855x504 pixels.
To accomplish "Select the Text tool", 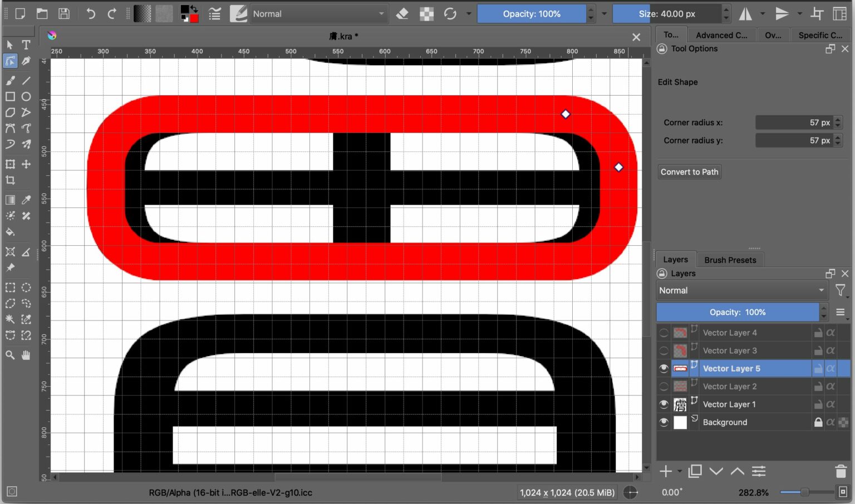I will (x=26, y=45).
